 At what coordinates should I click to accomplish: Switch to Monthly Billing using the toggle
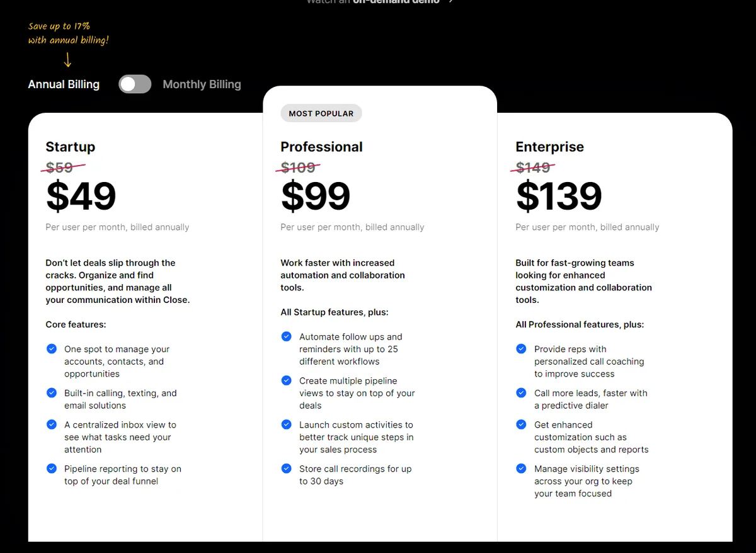click(143, 84)
